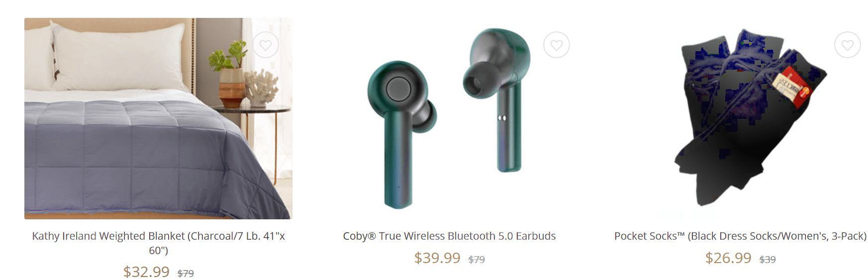
Task: Click the red label on the socks bundle
Action: coord(791,87)
